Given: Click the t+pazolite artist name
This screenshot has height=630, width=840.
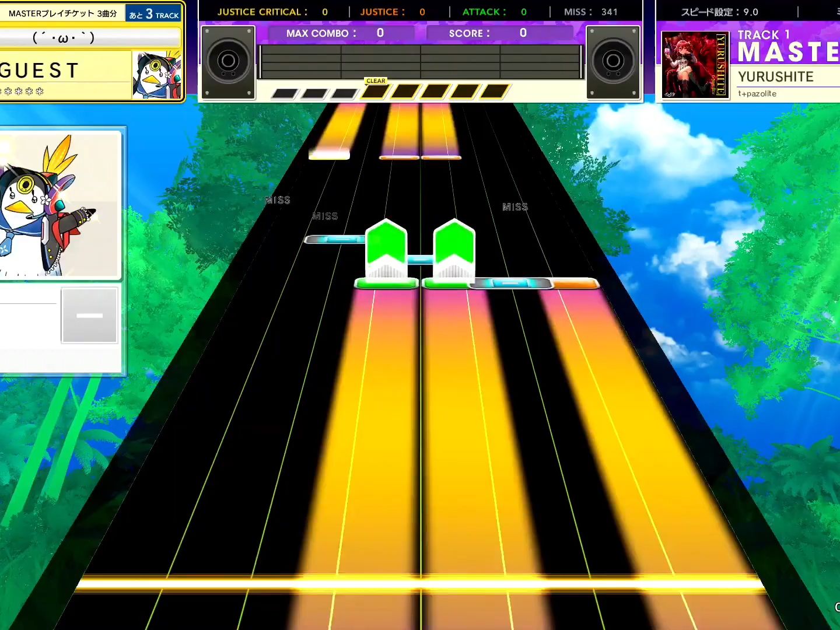Looking at the screenshot, I should [757, 93].
